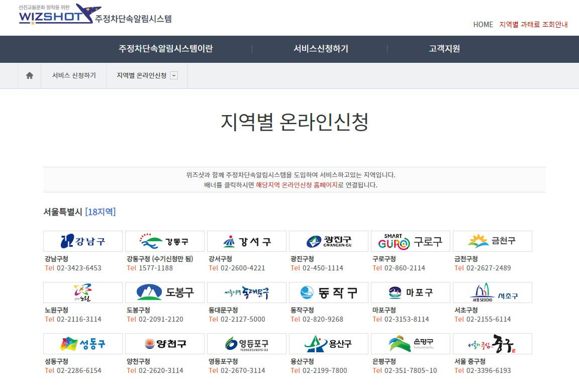Click phone number 02-2155-6114
Viewport: 579px width, 392px height.
click(x=489, y=319)
